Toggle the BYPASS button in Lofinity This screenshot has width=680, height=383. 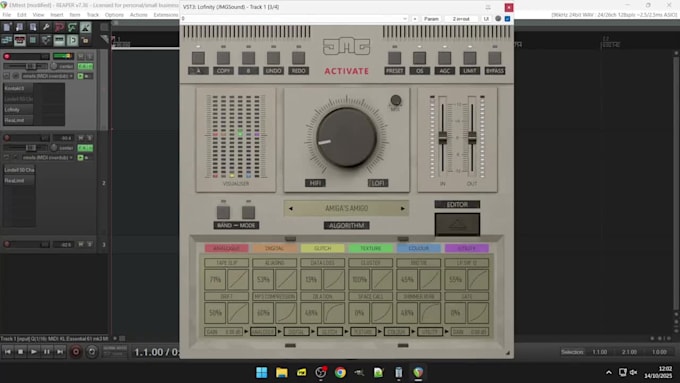click(x=495, y=58)
